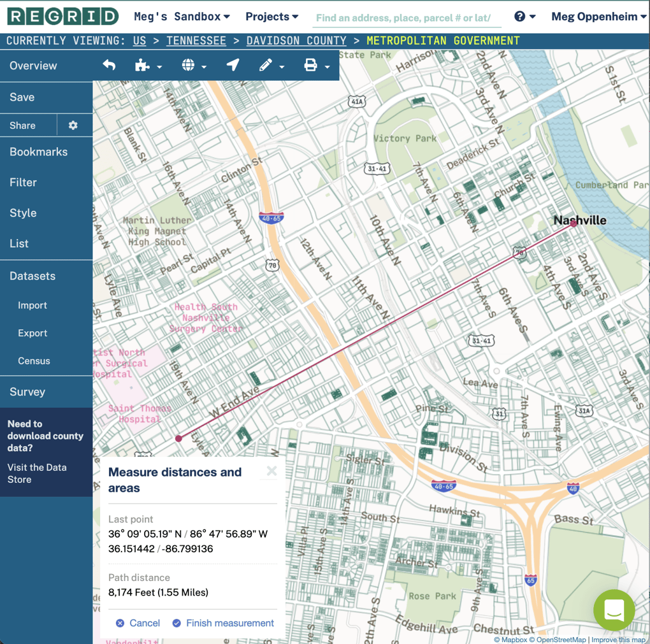Expand the pencil tool dropdown arrow
Image resolution: width=650 pixels, height=644 pixels.
coord(282,66)
